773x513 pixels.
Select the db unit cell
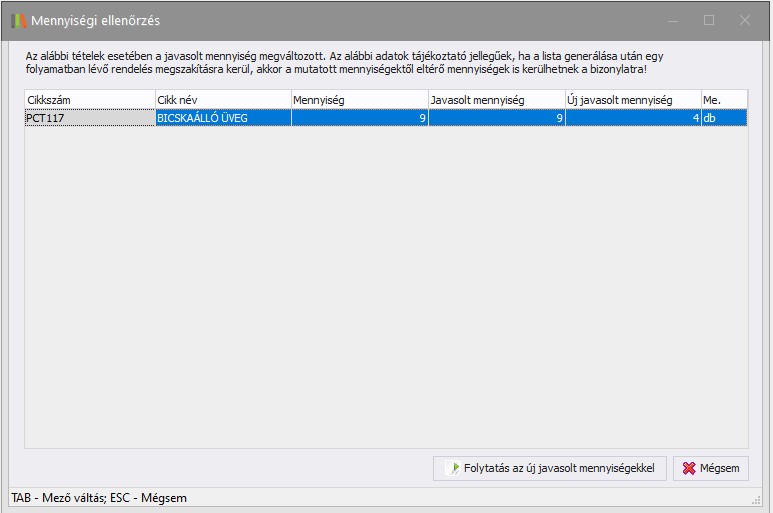pos(723,117)
